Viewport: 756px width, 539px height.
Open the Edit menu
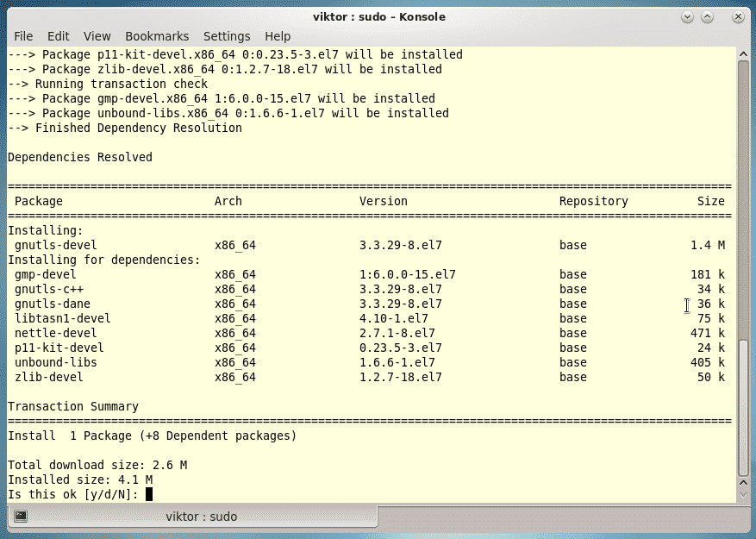58,36
